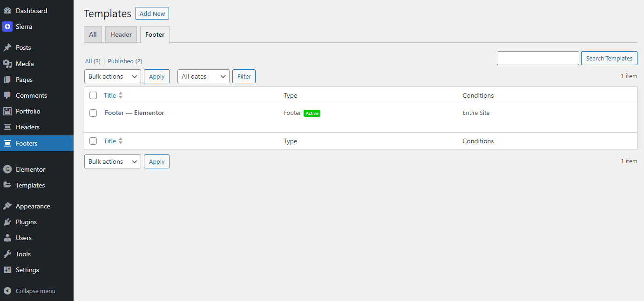Click the Plugins plug icon
Screen dimensions: 644x301
point(7,222)
